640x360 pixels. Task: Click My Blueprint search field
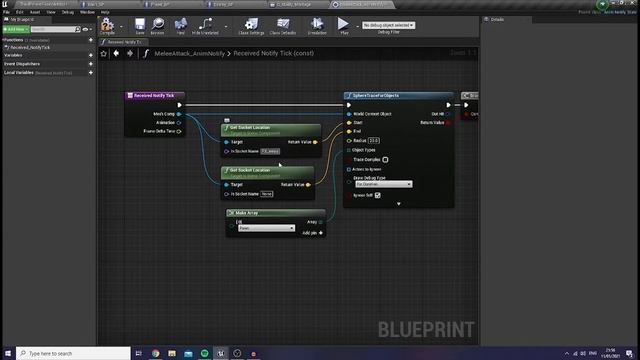click(53, 29)
